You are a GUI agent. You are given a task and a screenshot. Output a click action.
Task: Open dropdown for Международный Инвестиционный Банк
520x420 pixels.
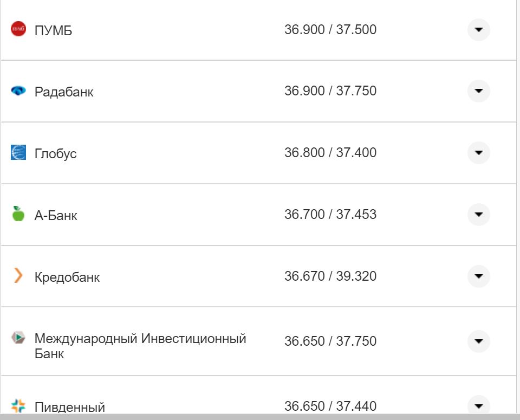tap(478, 341)
